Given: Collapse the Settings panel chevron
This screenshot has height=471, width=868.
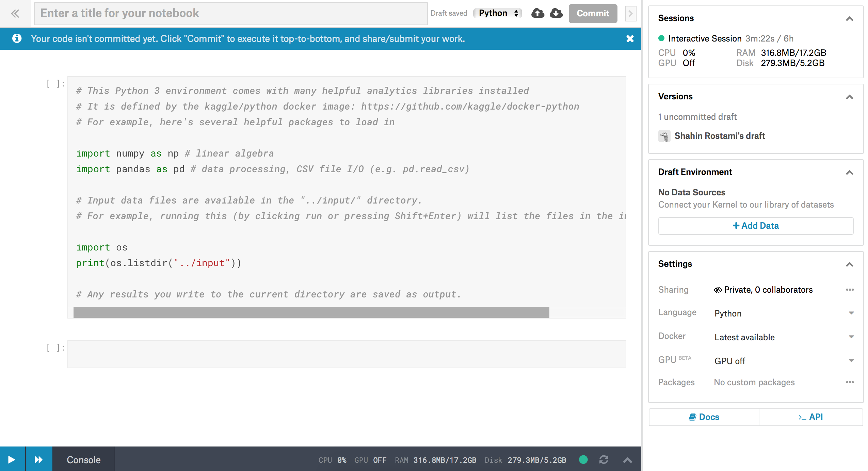Looking at the screenshot, I should 848,264.
